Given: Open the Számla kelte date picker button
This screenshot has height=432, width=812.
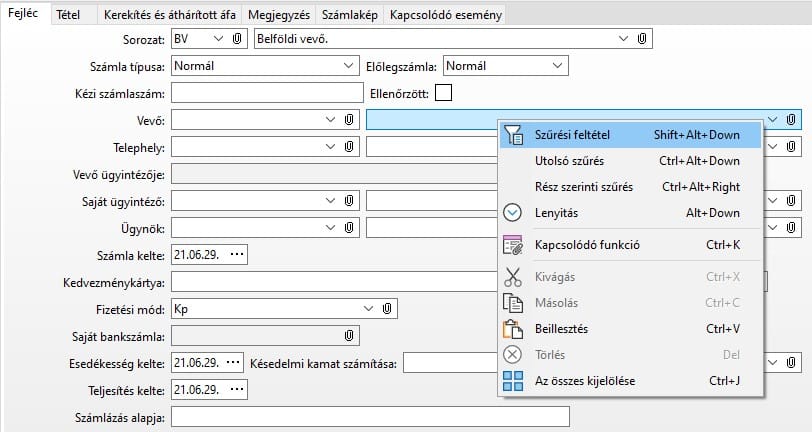Looking at the screenshot, I should point(236,255).
